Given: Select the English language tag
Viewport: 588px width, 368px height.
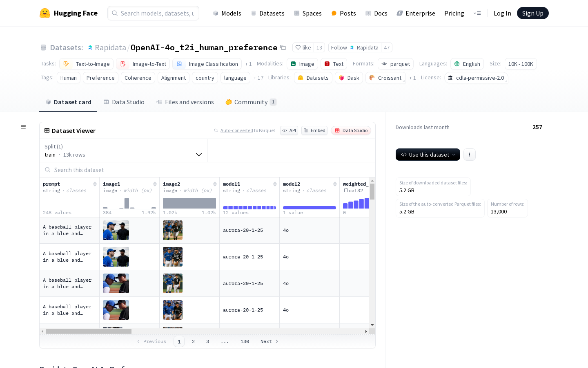Looking at the screenshot, I should (x=467, y=64).
